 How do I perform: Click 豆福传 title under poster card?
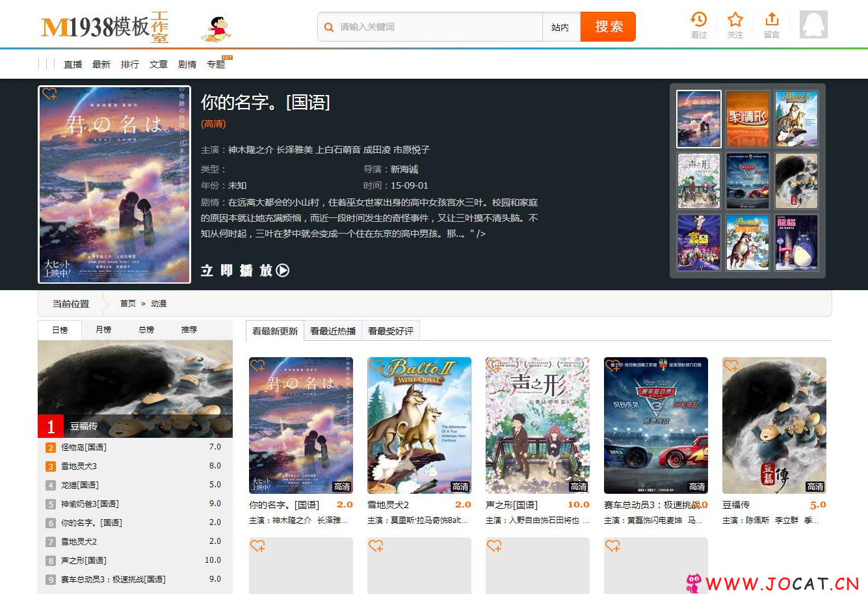[736, 505]
